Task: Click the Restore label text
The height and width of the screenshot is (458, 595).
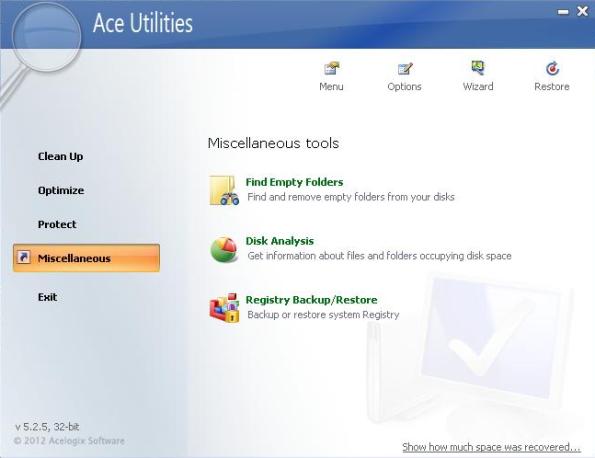Action: pyautogui.click(x=552, y=87)
